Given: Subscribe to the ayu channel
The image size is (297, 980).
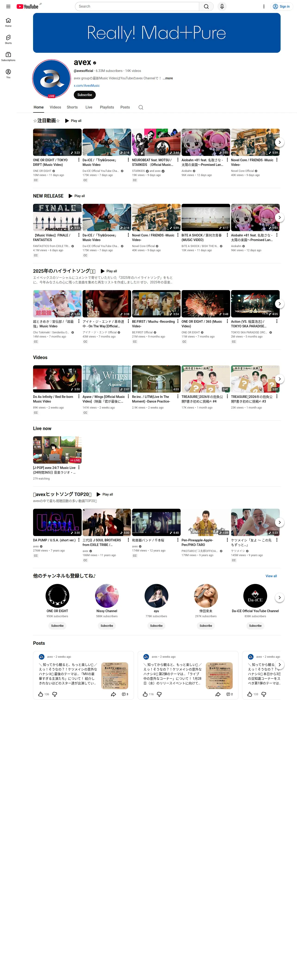Looking at the screenshot, I should pos(156,626).
